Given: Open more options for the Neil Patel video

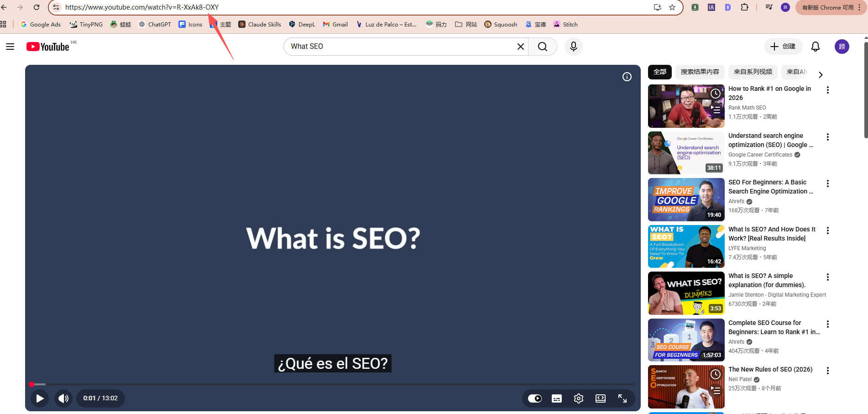Looking at the screenshot, I should 827,371.
